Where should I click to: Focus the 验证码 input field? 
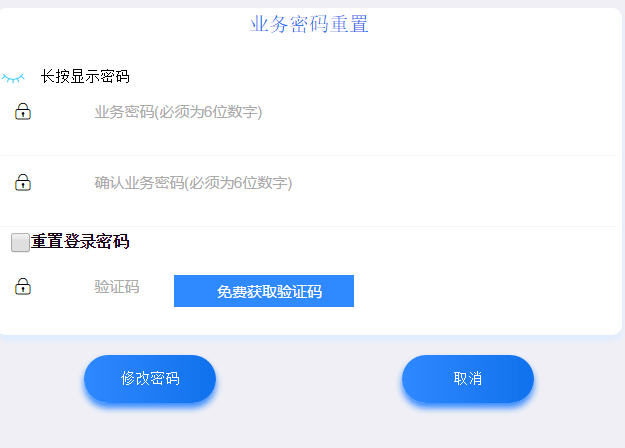click(125, 288)
